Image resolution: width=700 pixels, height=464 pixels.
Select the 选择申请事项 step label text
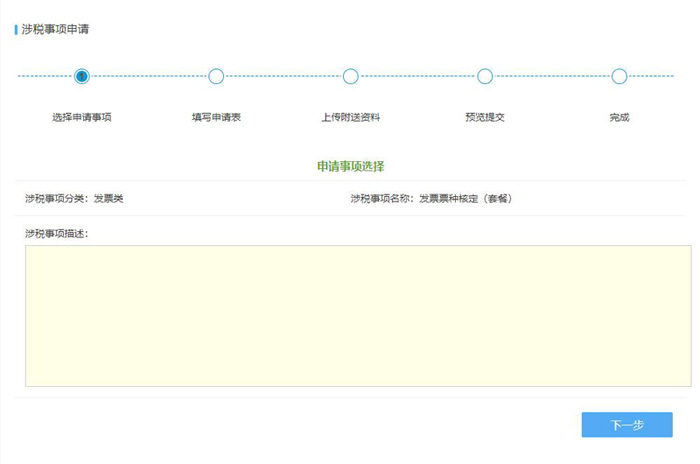coord(82,117)
